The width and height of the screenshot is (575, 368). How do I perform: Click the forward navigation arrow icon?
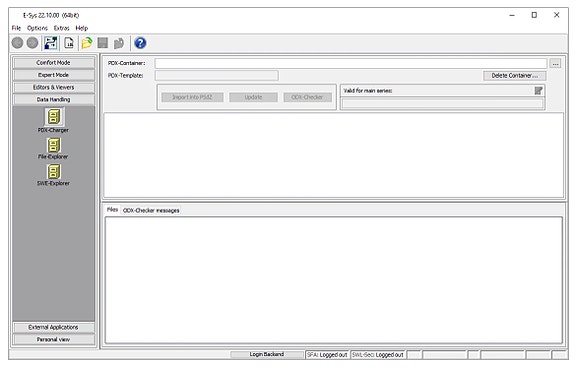coord(32,43)
